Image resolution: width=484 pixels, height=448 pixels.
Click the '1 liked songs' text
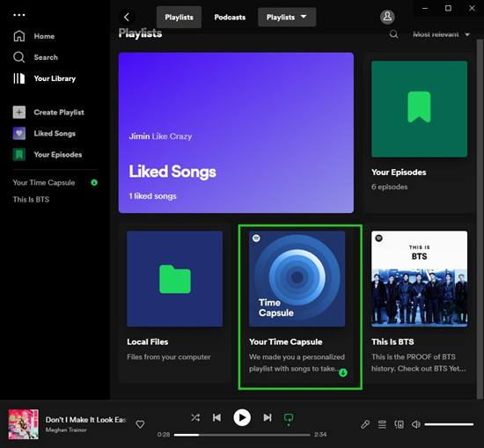[152, 196]
